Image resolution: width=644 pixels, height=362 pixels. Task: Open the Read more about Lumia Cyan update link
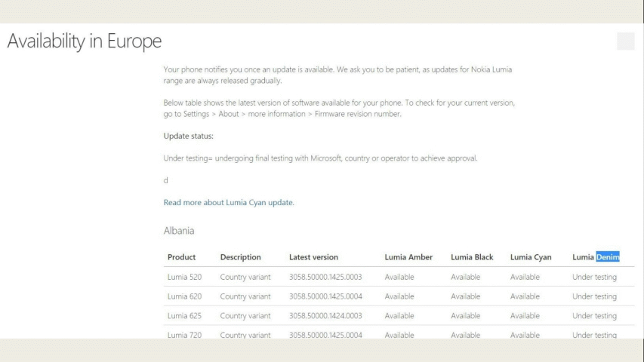[229, 202]
